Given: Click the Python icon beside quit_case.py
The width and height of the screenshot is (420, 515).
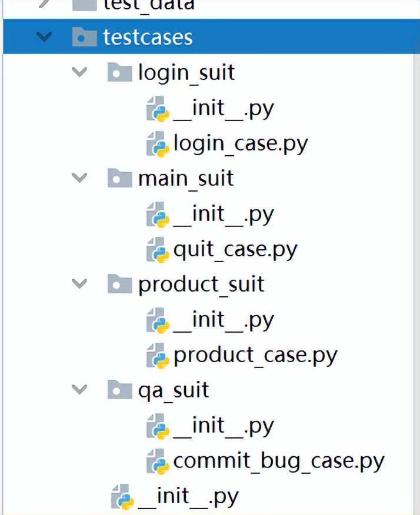Looking at the screenshot, I should pyautogui.click(x=158, y=249).
